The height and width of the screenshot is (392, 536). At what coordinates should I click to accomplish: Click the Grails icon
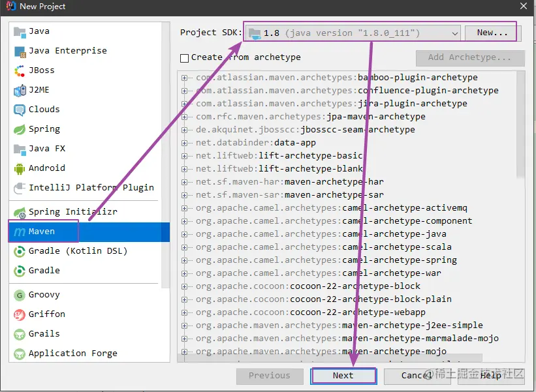[x=20, y=335]
